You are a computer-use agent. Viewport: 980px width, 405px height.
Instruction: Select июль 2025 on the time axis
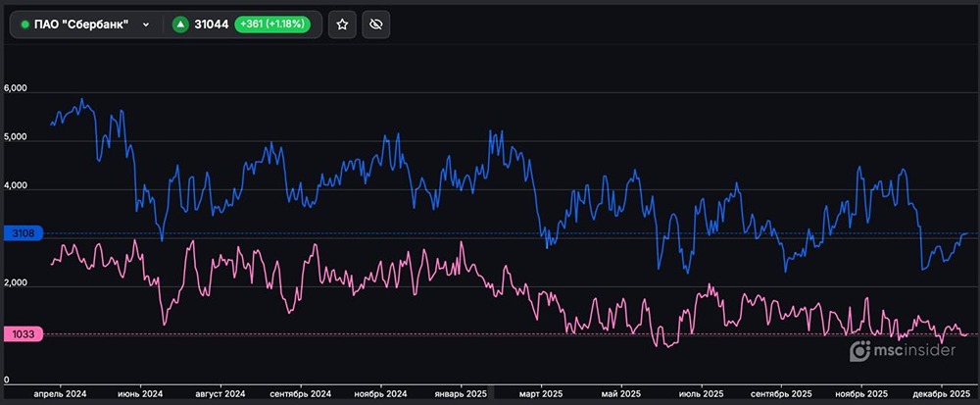699,393
